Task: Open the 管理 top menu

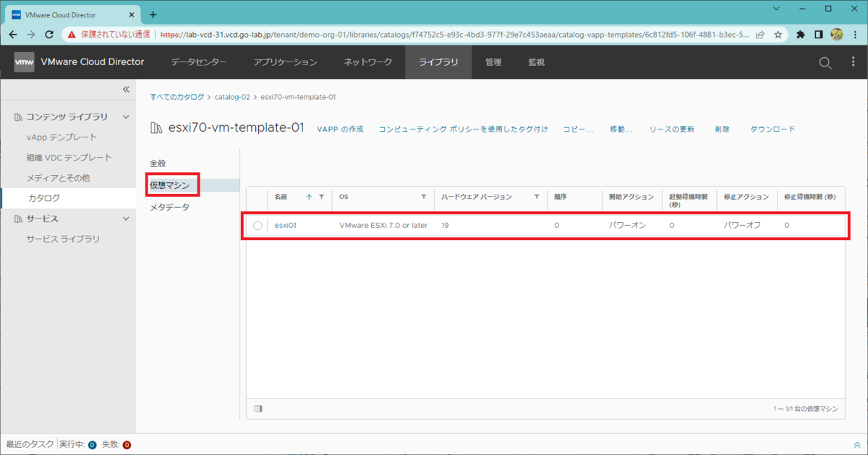Action: [x=493, y=62]
